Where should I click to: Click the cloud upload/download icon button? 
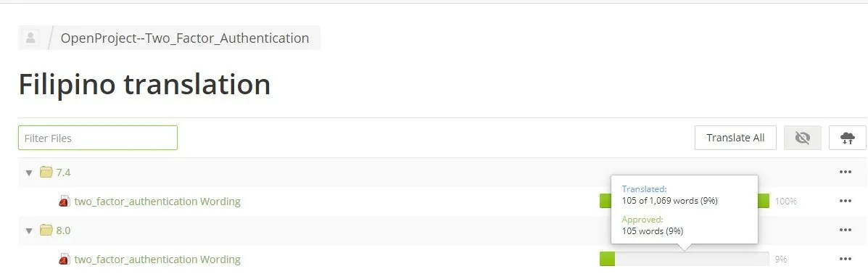848,138
